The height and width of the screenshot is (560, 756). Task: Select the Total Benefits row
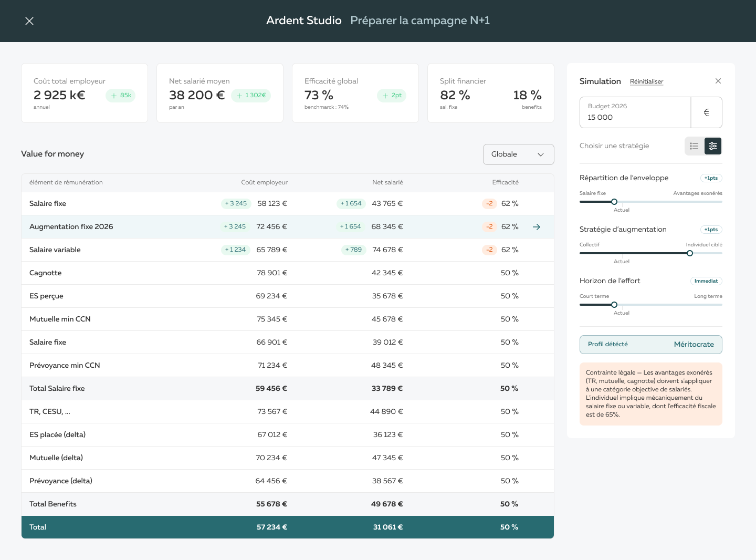click(287, 504)
